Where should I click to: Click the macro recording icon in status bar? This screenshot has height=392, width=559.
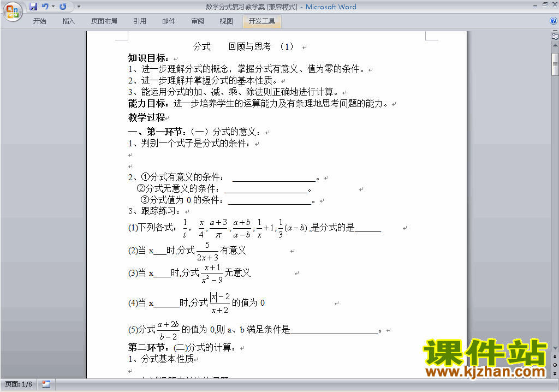(x=46, y=384)
